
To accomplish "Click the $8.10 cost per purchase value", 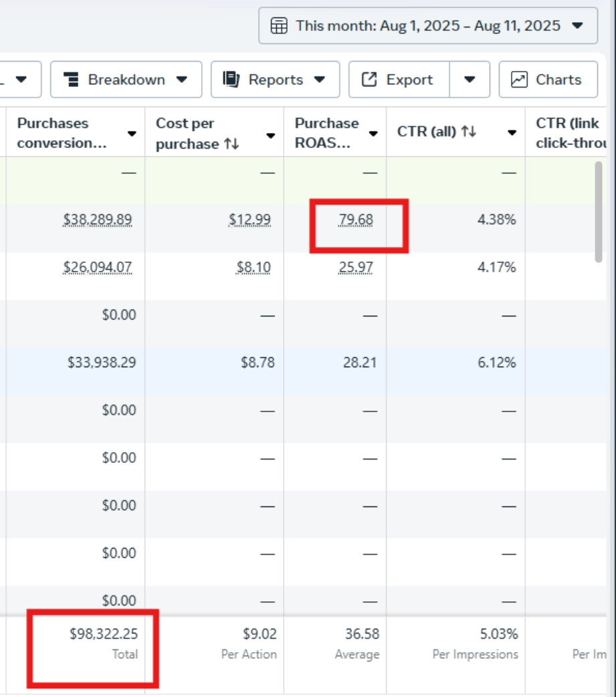I will (x=253, y=268).
